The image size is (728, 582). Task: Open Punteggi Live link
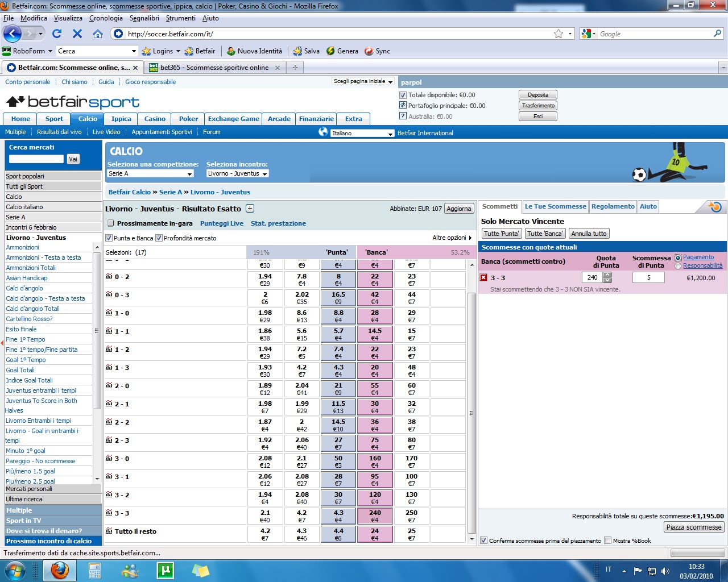[x=222, y=223]
